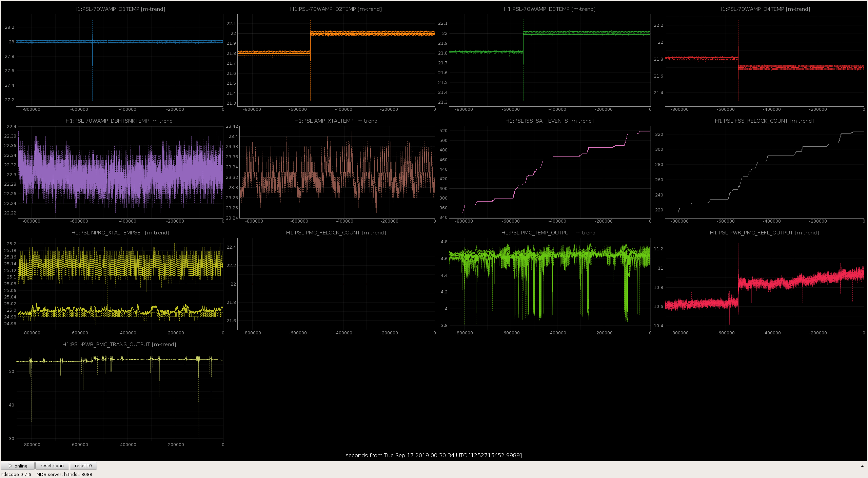Select the H1:PSL-AMP_XTALTEMP plot title
This screenshot has width=868, height=478.
tap(337, 121)
